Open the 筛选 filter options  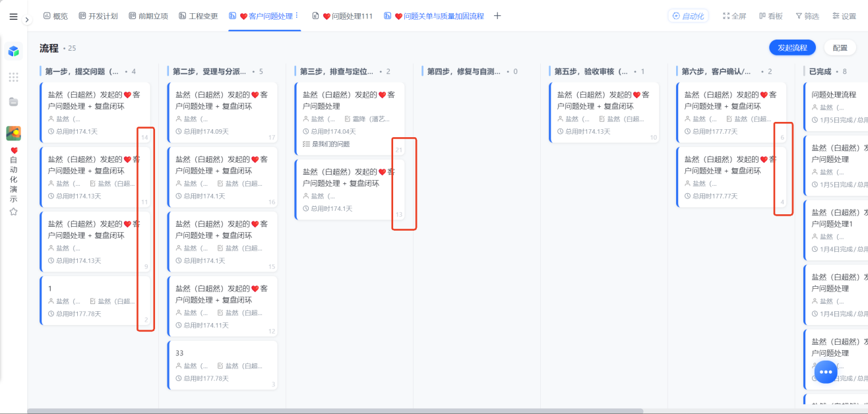807,16
